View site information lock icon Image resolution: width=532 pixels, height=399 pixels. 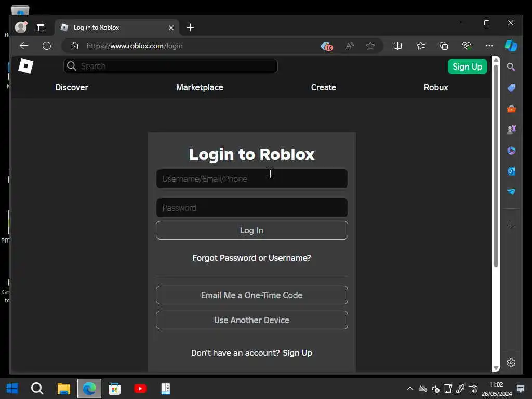click(75, 46)
